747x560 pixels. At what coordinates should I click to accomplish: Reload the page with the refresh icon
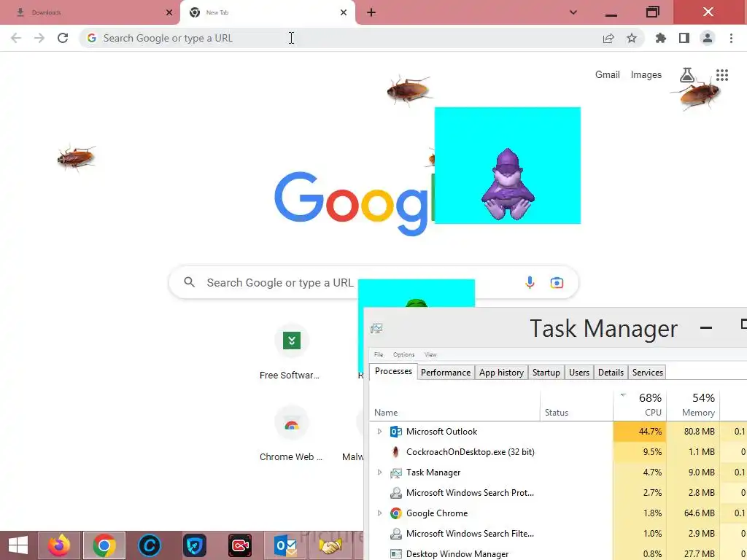(x=63, y=38)
